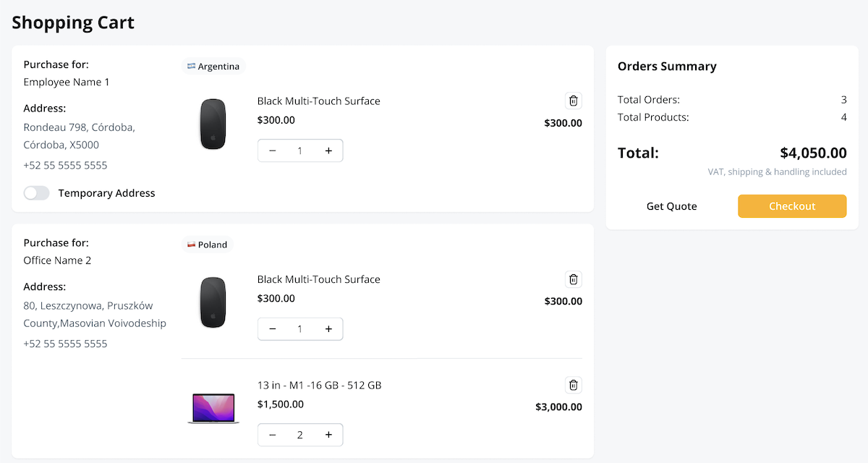This screenshot has height=463, width=868.
Task: Delete the MacBook 13 in - M1 item
Action: point(573,385)
